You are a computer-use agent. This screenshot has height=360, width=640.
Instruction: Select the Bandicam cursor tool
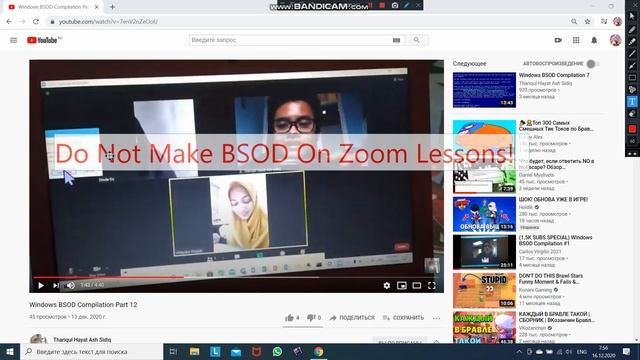click(632, 16)
